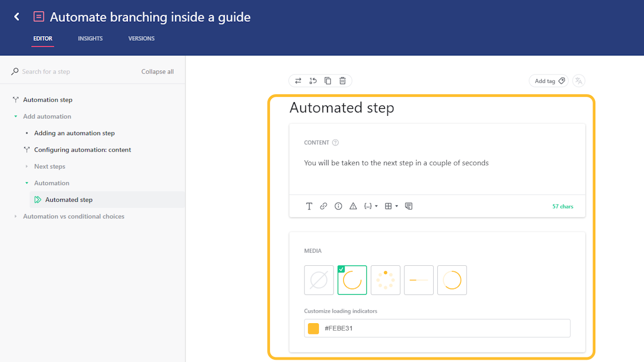The image size is (644, 362).
Task: Insert a link using the chain icon
Action: tap(324, 206)
